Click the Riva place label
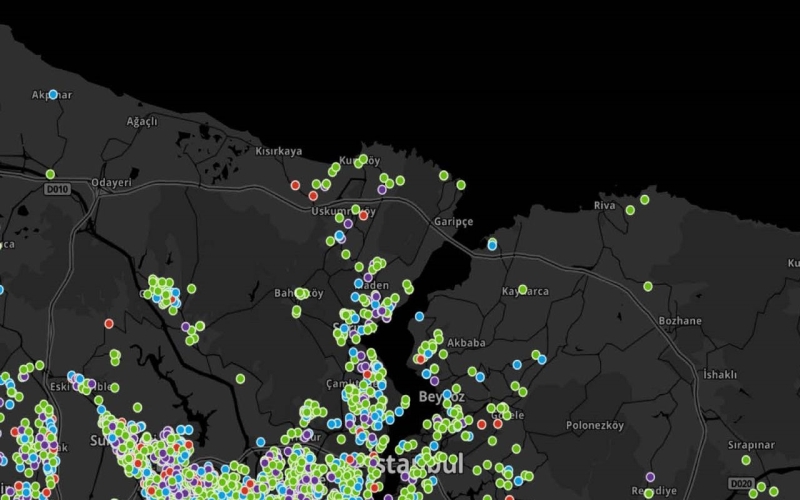Image resolution: width=800 pixels, height=500 pixels. tap(605, 205)
